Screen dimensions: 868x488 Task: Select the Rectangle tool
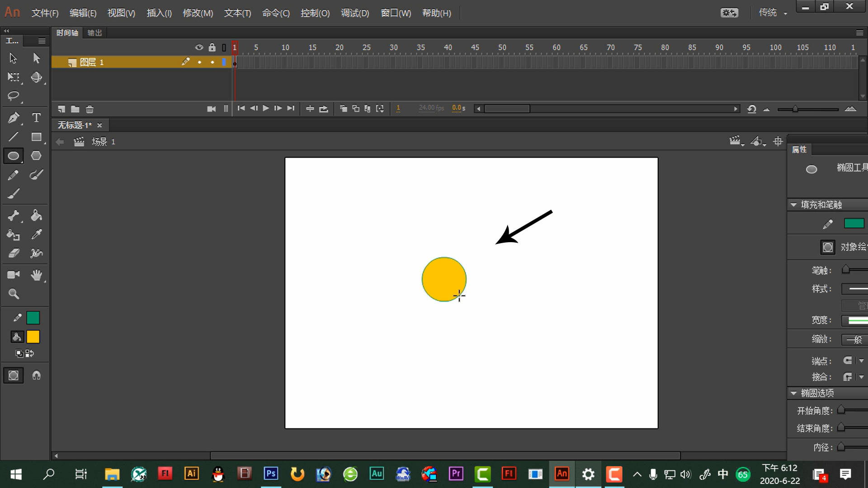point(37,137)
